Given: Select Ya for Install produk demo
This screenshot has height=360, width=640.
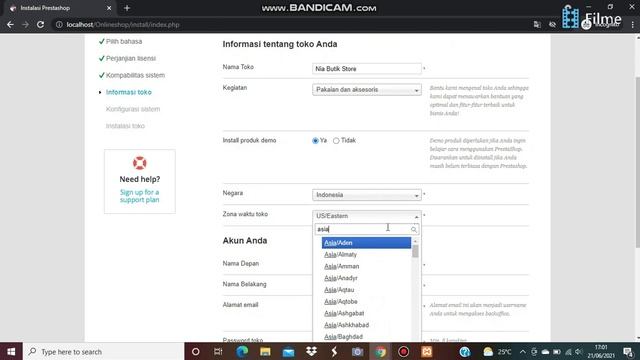Looking at the screenshot, I should pyautogui.click(x=315, y=140).
